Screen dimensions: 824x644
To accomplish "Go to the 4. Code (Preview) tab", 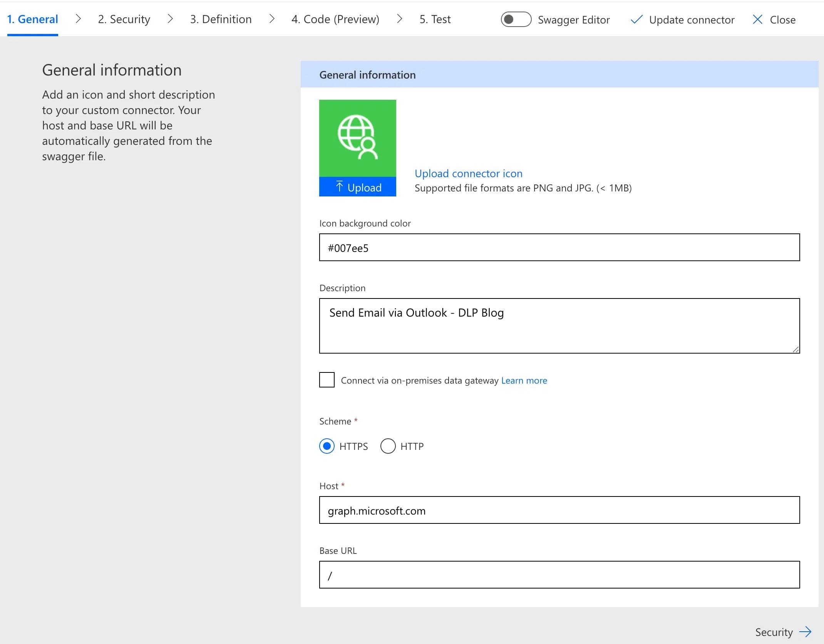I will [x=335, y=19].
